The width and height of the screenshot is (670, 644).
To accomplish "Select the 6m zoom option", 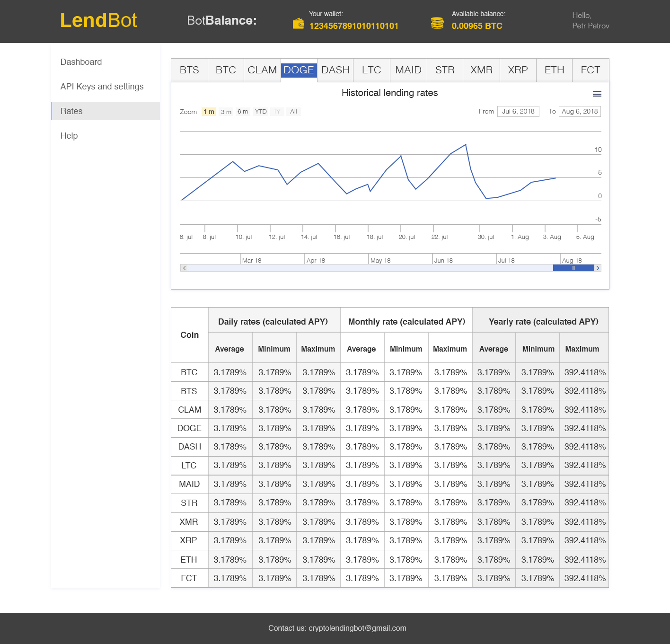I will pos(242,112).
